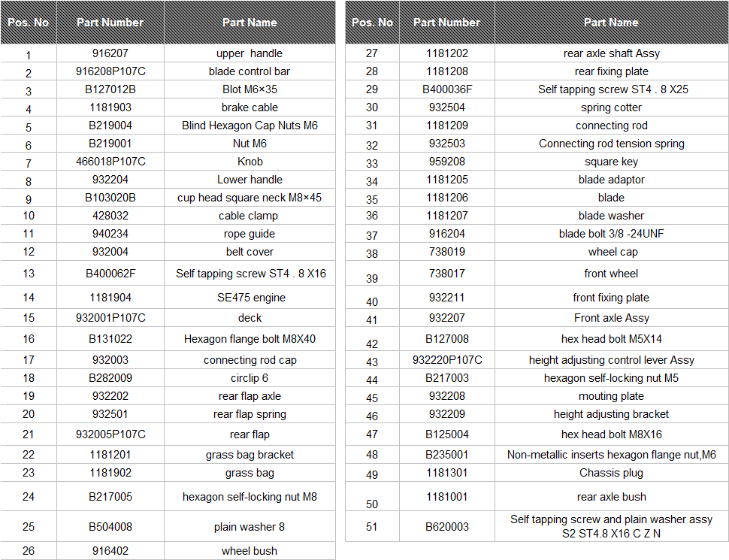
Task: Click part number 916207 for upper handle
Action: (110, 53)
